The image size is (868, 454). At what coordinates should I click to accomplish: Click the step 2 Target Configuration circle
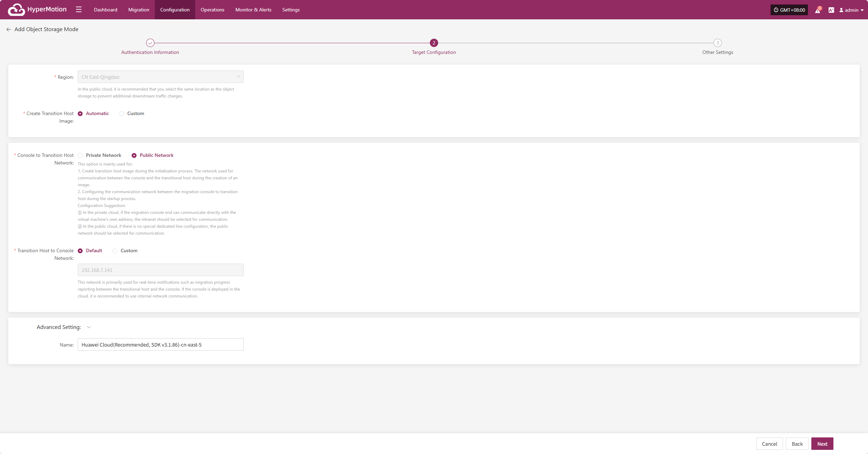[x=434, y=43]
